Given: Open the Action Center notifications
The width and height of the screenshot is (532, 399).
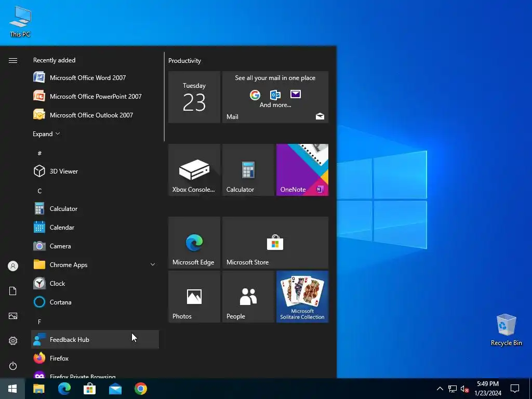Looking at the screenshot, I should pyautogui.click(x=515, y=389).
